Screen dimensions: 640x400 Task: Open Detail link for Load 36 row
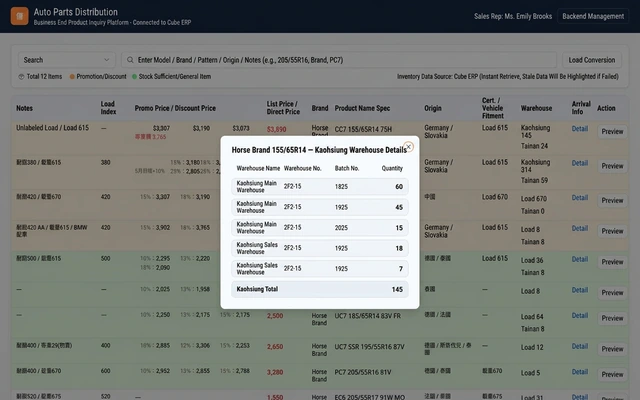580,259
